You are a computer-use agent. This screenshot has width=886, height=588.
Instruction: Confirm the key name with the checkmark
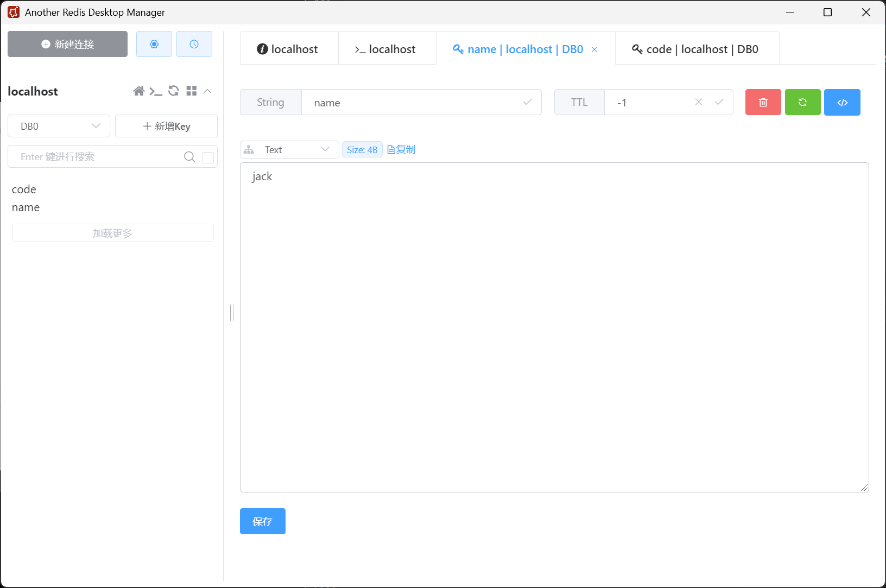coord(527,102)
